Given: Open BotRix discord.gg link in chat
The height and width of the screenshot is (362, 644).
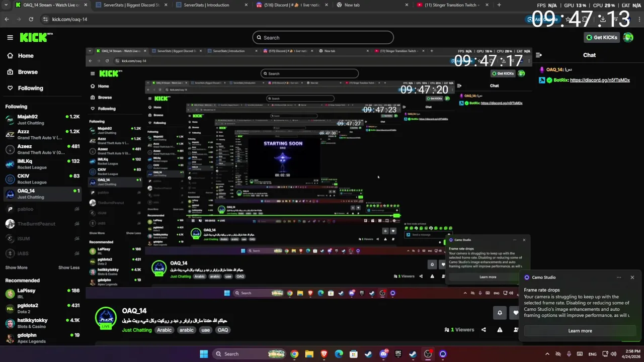Looking at the screenshot, I should coord(600,80).
